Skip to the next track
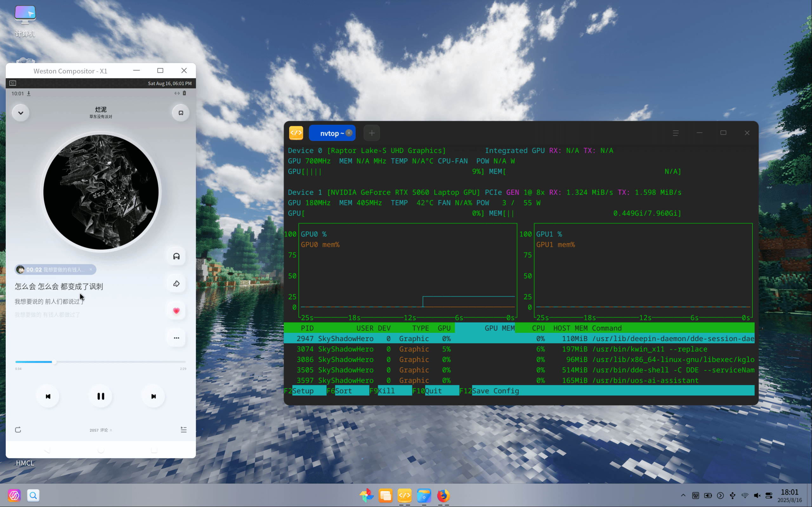 pos(153,396)
